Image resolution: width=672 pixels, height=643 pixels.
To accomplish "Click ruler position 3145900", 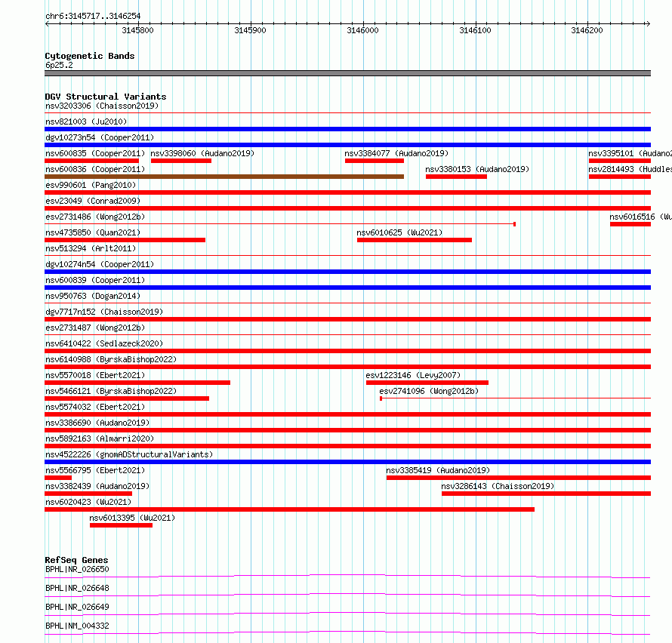I will click(x=250, y=30).
